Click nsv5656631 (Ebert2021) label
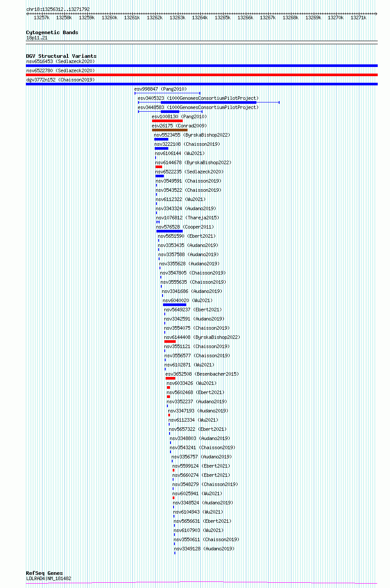This screenshot has height=588, width=390. click(202, 521)
